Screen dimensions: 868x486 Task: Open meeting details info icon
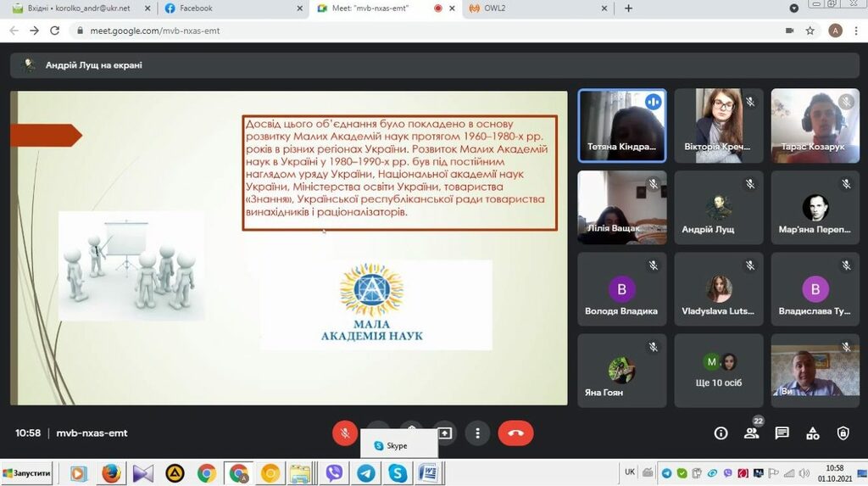(721, 433)
